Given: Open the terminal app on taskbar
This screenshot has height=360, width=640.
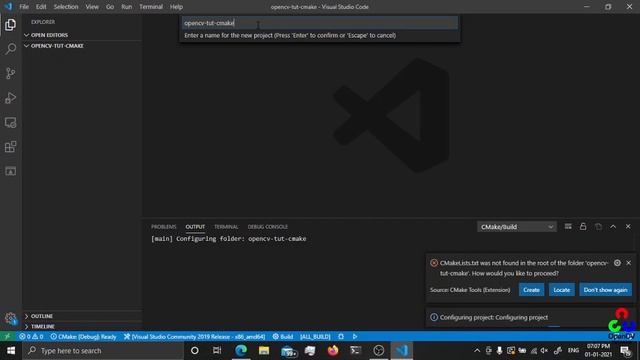Looking at the screenshot, I should pos(356,351).
